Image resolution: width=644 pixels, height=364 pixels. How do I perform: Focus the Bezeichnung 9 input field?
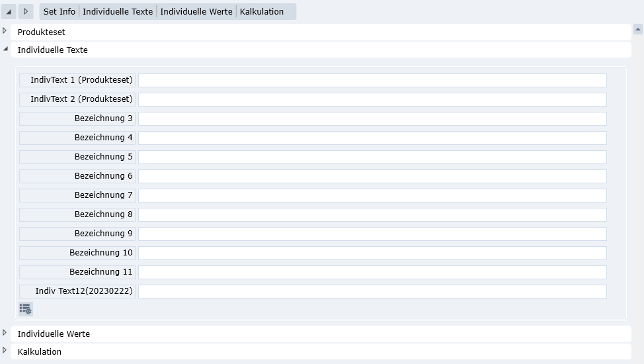pos(372,234)
